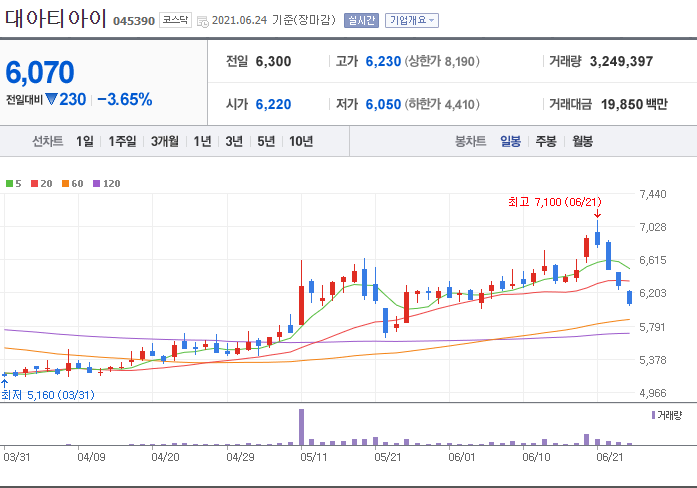697x488 pixels.
Task: Click the current price 6,070
Action: [40, 72]
